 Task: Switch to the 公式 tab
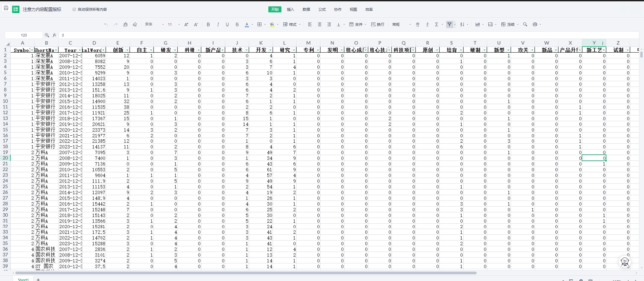tap(322, 9)
